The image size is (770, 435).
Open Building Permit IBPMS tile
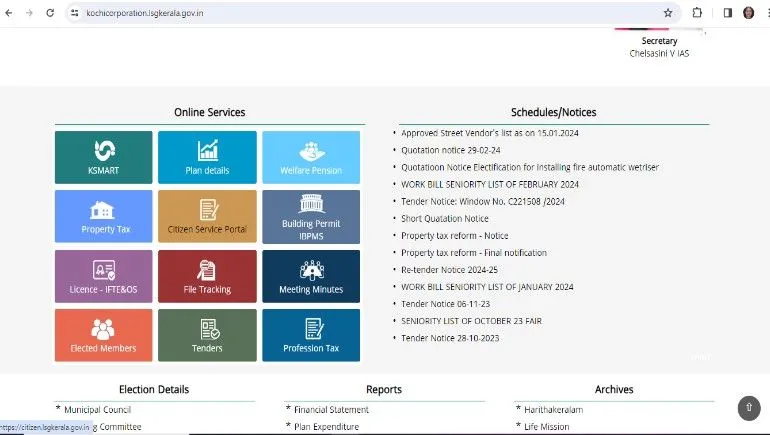click(x=311, y=216)
